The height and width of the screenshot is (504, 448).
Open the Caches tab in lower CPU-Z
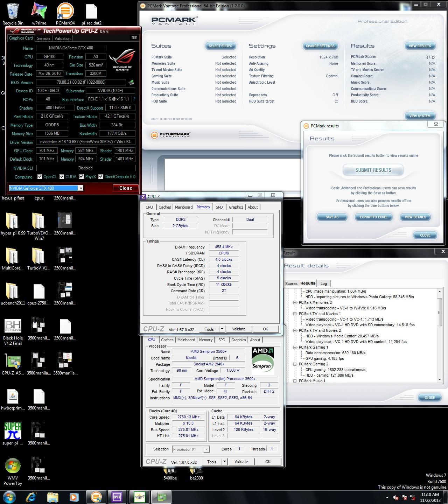coord(167,340)
